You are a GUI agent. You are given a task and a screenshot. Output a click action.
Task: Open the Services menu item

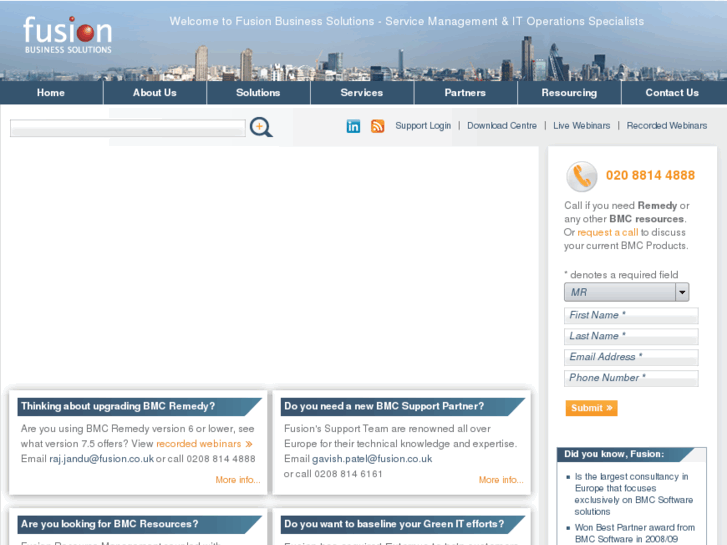coord(362,93)
